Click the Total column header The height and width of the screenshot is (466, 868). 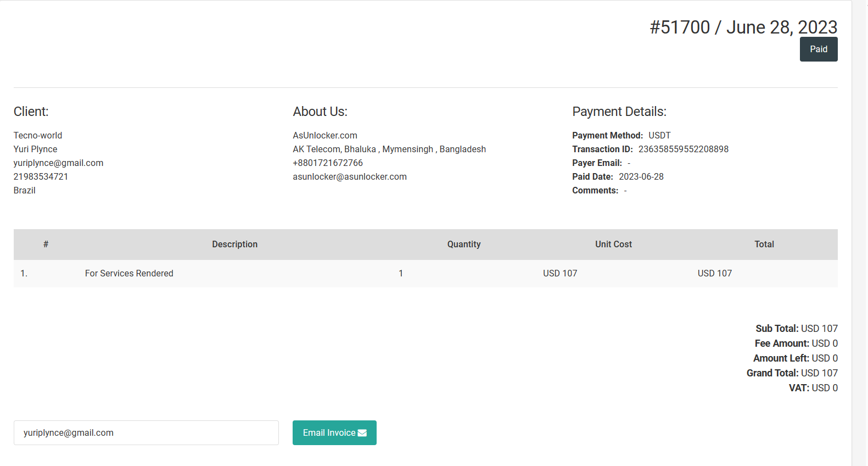pos(764,244)
